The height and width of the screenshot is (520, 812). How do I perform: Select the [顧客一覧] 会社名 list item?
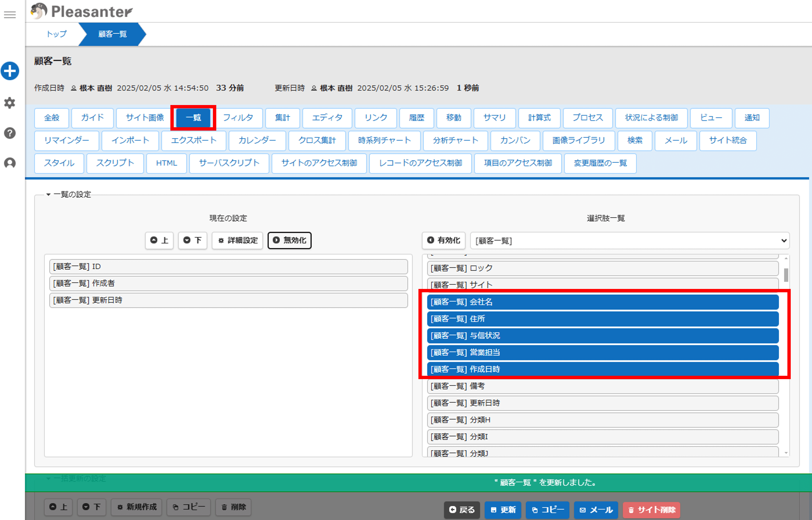[602, 302]
